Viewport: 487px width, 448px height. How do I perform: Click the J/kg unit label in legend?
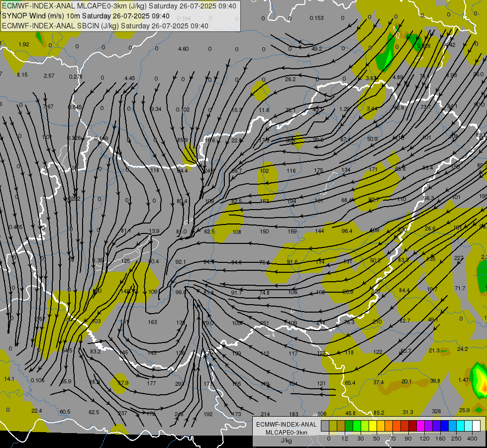click(x=286, y=441)
